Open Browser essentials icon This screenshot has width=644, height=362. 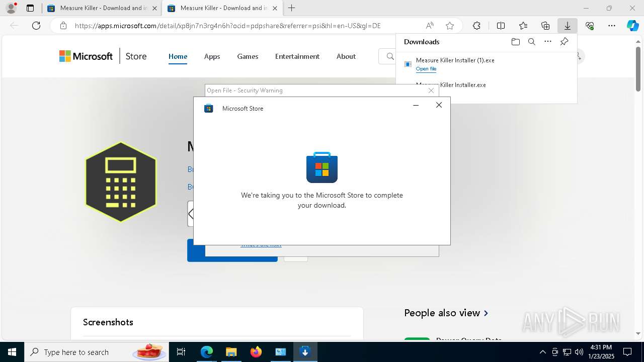click(x=590, y=26)
